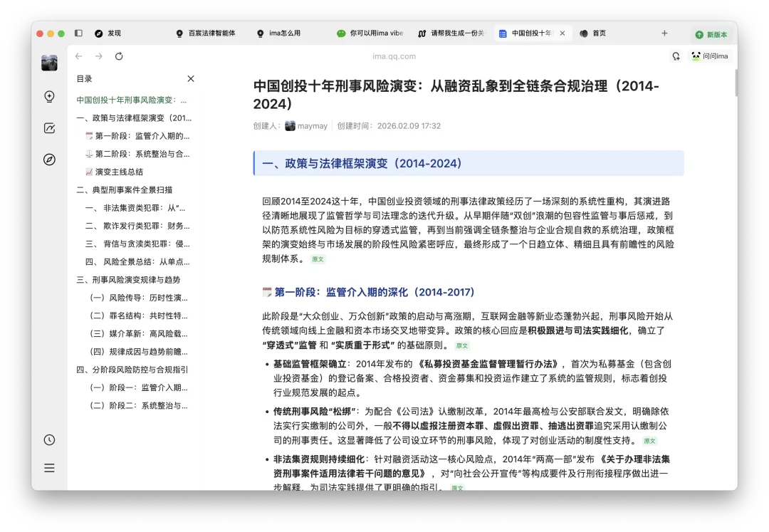Jump to 二、欺诈发行类犯罪 outline entry
Viewport: 769px width, 532px height.
tap(137, 226)
